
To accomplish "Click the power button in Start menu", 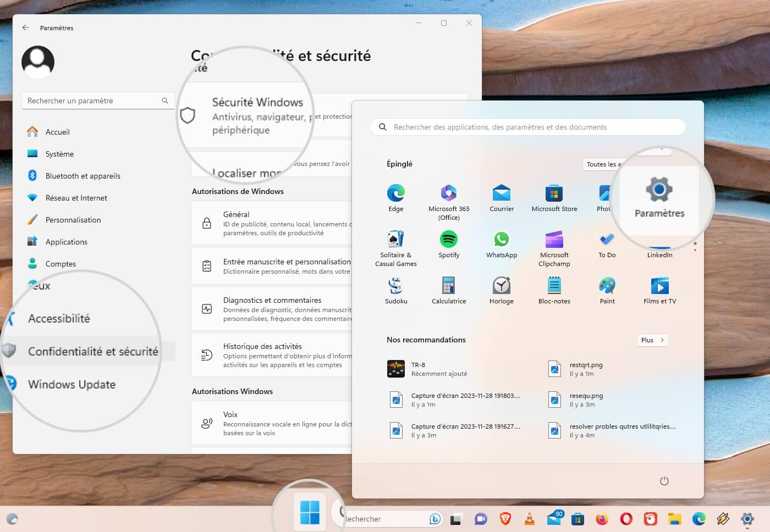I will 664,481.
